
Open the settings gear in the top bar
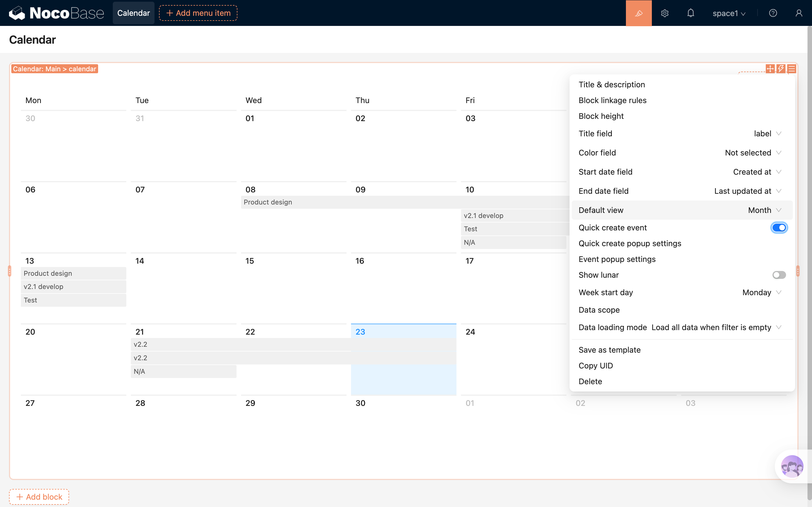pyautogui.click(x=665, y=13)
